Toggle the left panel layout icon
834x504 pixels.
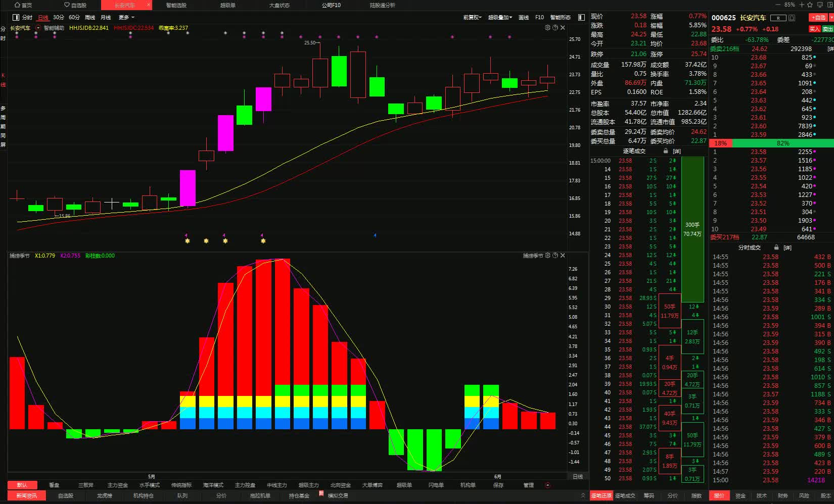(x=16, y=17)
